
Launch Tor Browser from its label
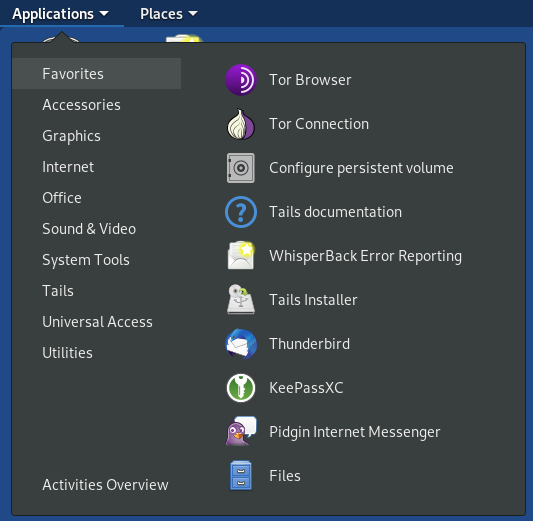coord(310,80)
